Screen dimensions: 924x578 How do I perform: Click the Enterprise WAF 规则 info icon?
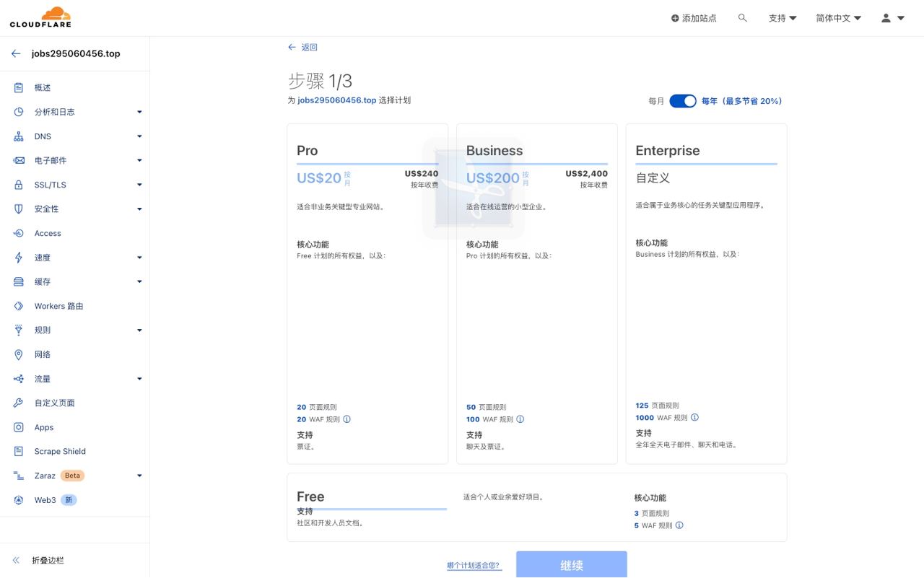click(694, 417)
